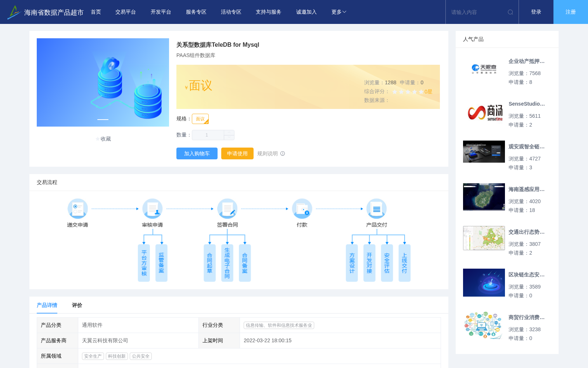588x368 pixels.
Task: Click the 申请使用 button
Action: 237,153
